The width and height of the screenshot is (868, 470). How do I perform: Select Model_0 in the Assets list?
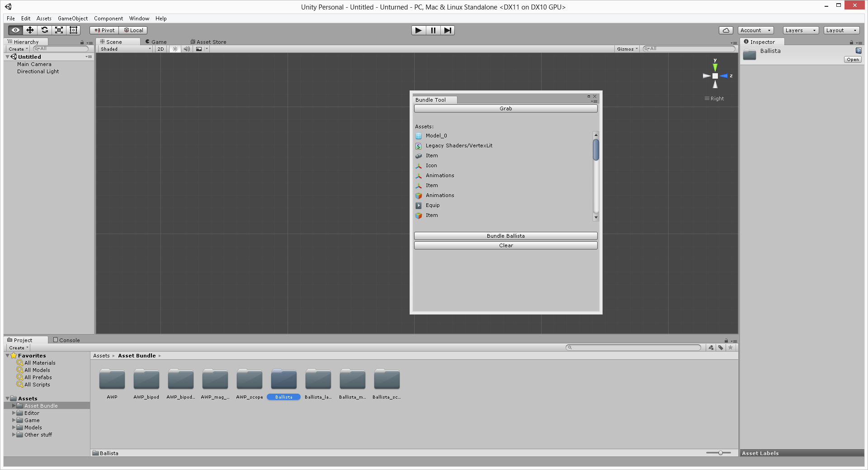coord(436,136)
